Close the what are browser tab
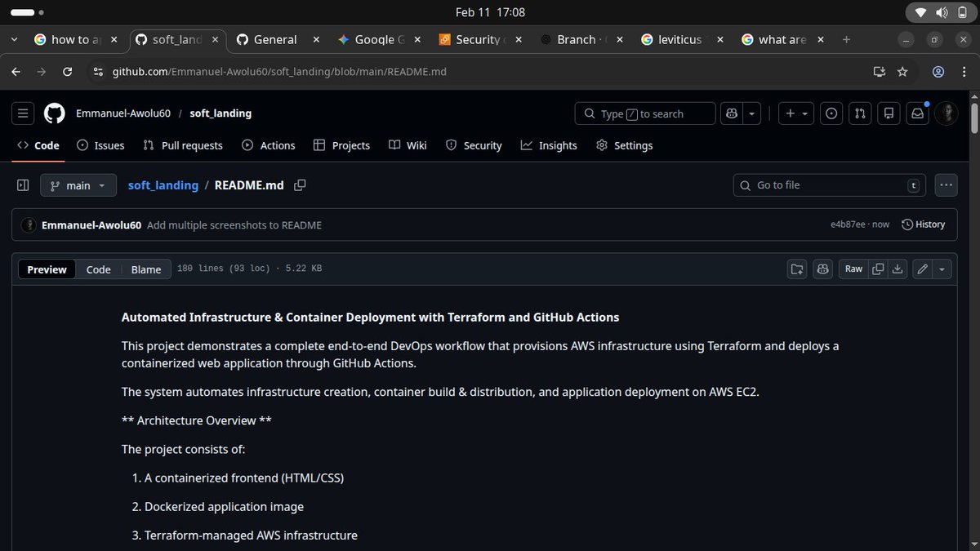This screenshot has width=980, height=551. tap(820, 39)
